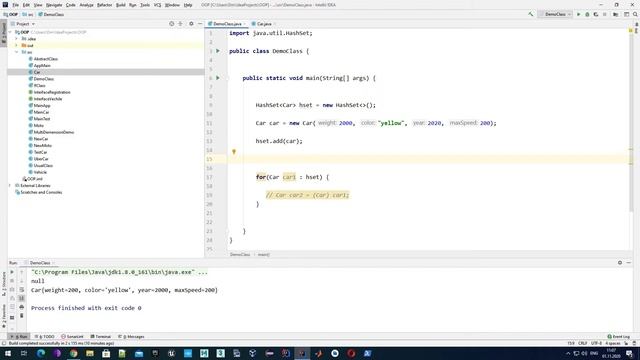
Task: Open the SonarLint tool window button
Action: 72,337
